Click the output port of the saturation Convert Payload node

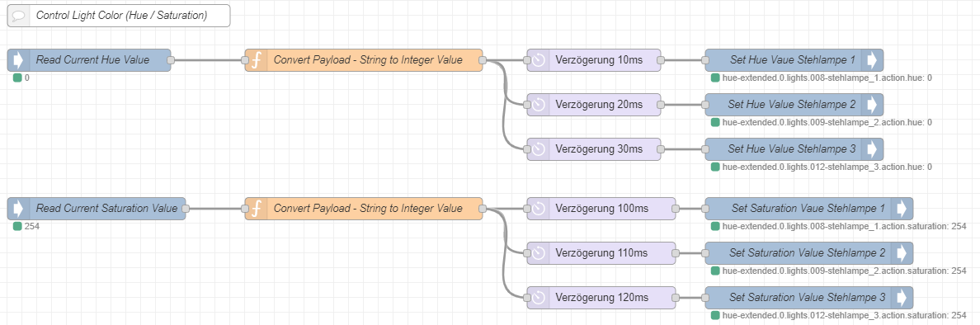click(x=483, y=209)
